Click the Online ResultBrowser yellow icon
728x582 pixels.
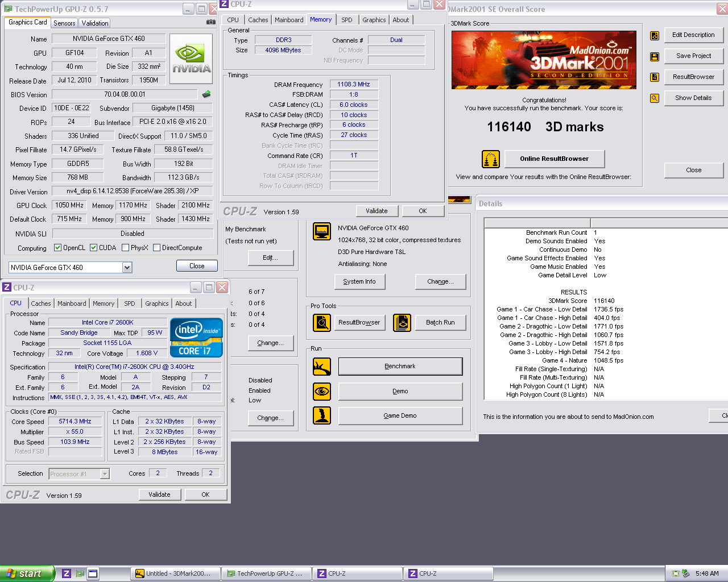[x=491, y=159]
